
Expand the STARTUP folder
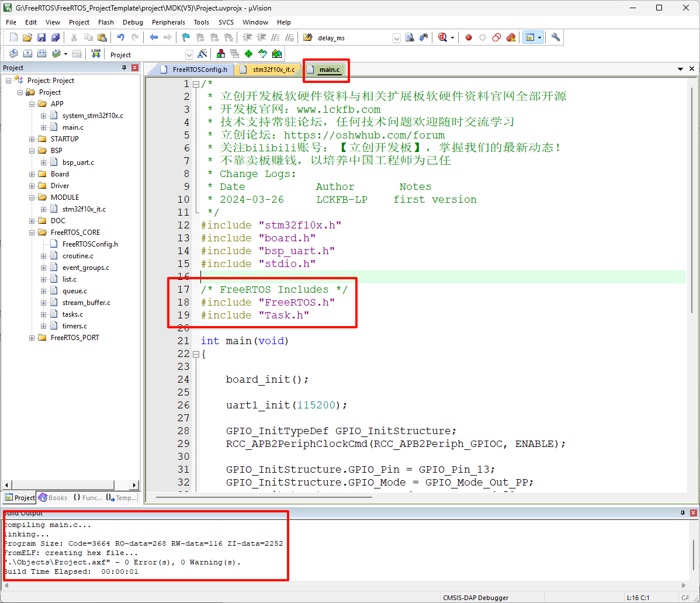[x=32, y=139]
